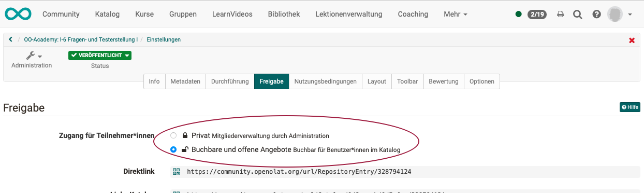The image size is (644, 193).
Task: Open the Community navigation item
Action: (x=61, y=14)
